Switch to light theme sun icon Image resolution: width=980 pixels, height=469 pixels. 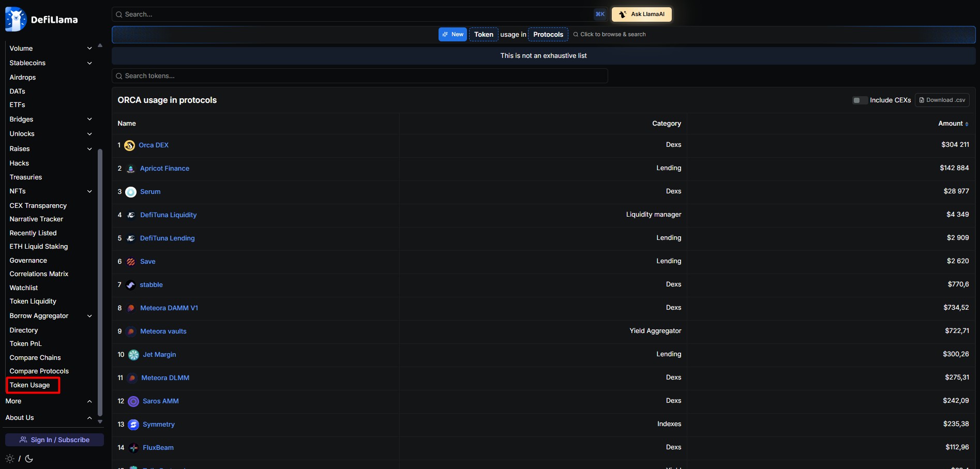10,459
